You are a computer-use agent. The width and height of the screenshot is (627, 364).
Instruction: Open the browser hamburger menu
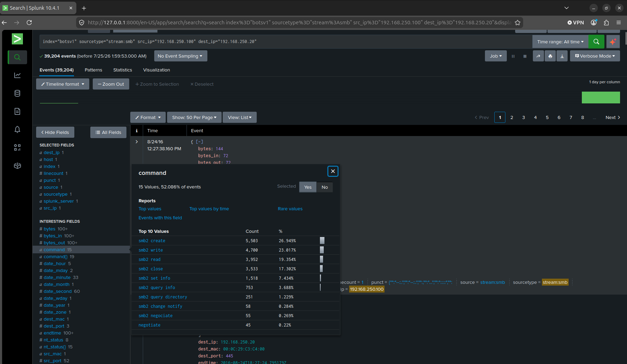[x=619, y=23]
